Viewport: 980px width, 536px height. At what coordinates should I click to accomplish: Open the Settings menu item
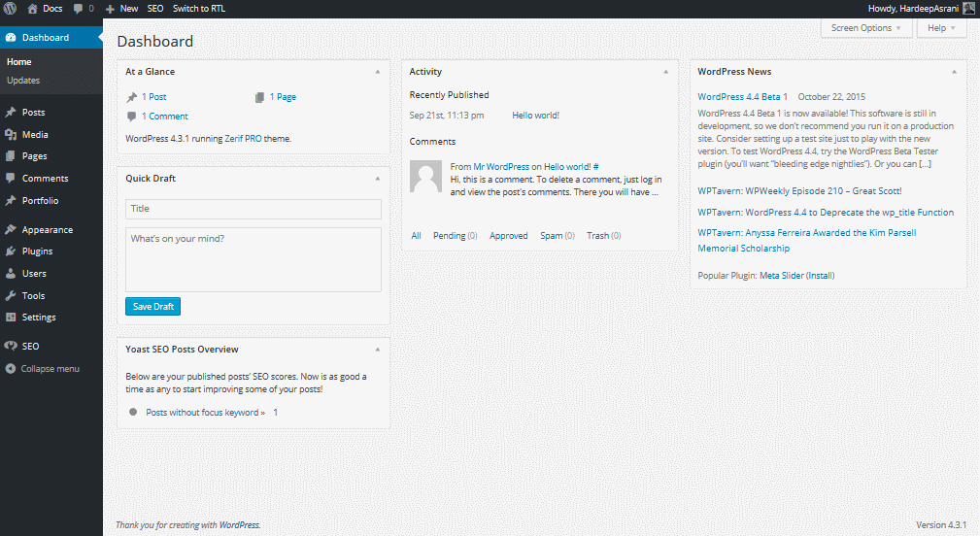(x=39, y=318)
